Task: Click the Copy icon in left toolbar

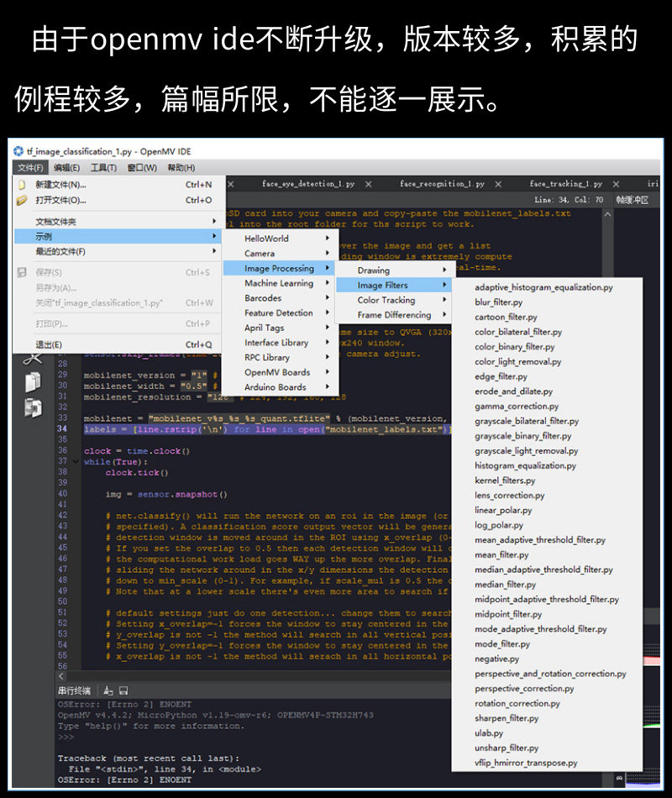Action: 33,382
